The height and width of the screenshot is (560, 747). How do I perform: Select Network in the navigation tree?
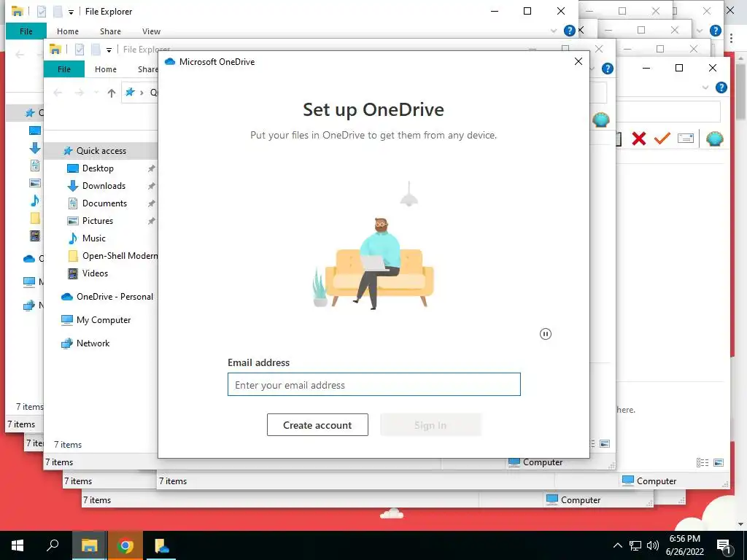tap(93, 343)
